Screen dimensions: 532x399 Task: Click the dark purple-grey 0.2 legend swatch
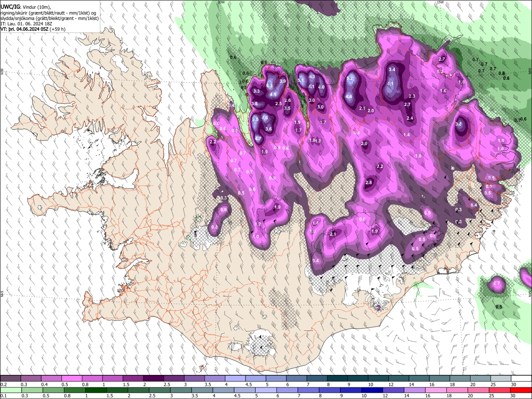[x=10, y=378]
